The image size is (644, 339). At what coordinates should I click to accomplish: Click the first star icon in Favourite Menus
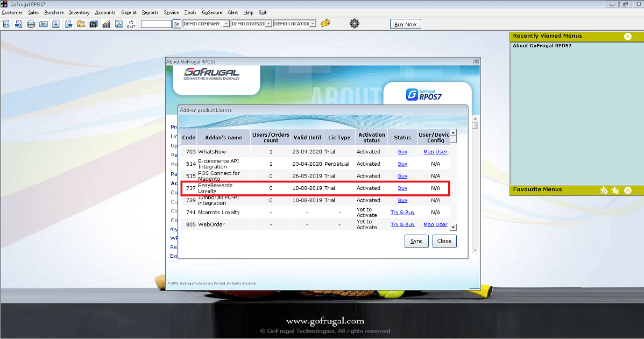[x=603, y=190]
